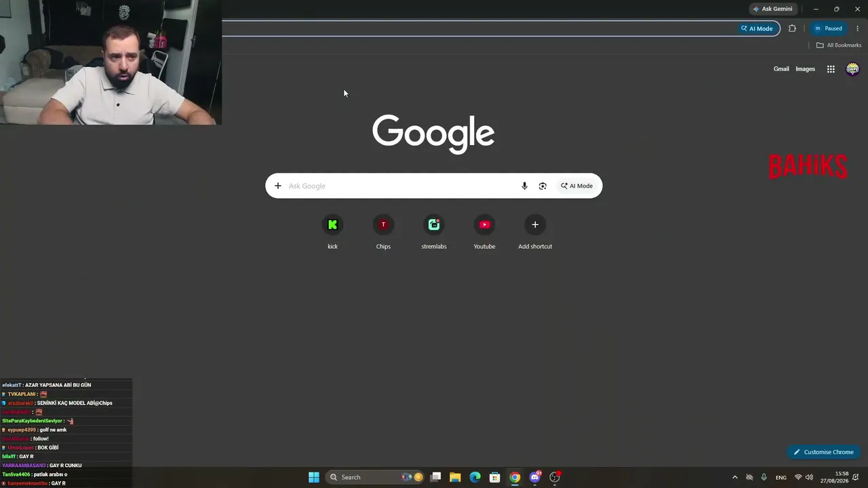Screen dimensions: 868x488
Task: Start voice search with the microphone icon
Action: point(524,186)
